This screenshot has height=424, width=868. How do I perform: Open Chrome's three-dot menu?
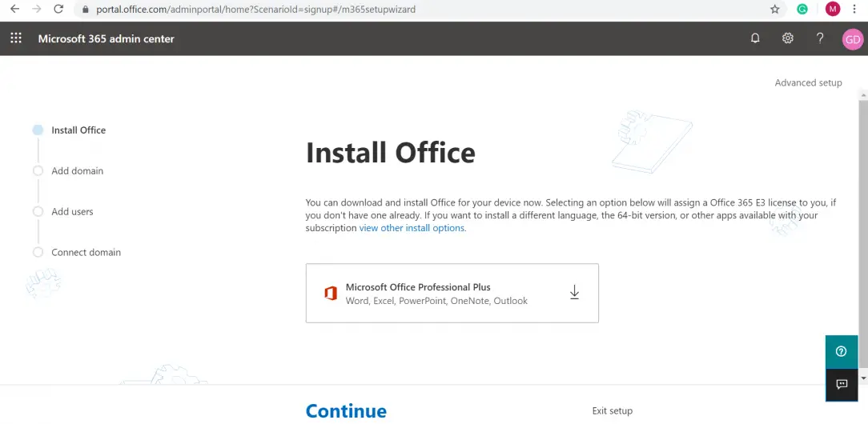pos(854,9)
